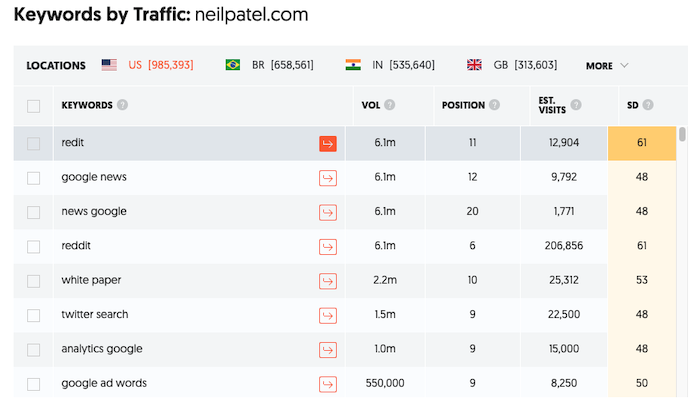Sort by the EST. VISITS column header
The image size is (700, 402).
552,105
